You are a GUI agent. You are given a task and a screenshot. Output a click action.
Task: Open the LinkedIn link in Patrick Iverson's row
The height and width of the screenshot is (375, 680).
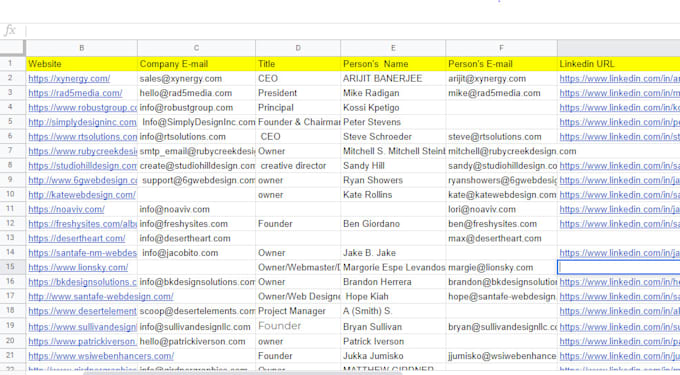point(619,342)
